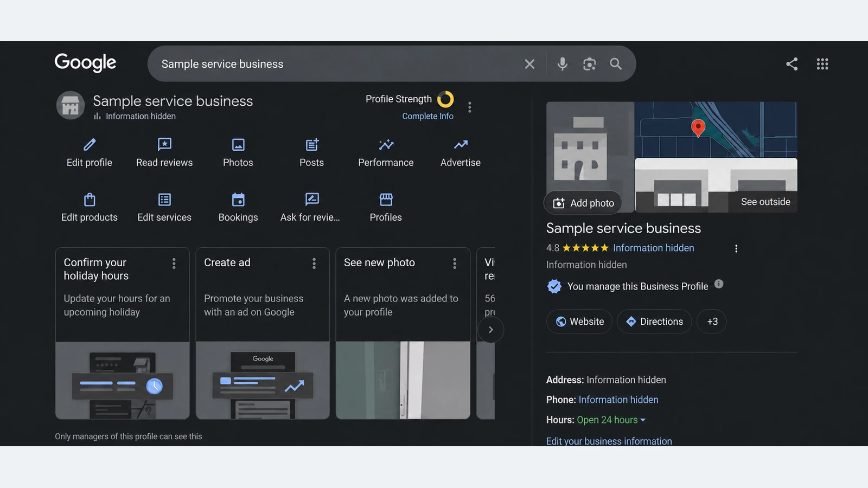Viewport: 868px width, 488px height.
Task: Expand the Open 24 hours dropdown
Action: pos(611,420)
